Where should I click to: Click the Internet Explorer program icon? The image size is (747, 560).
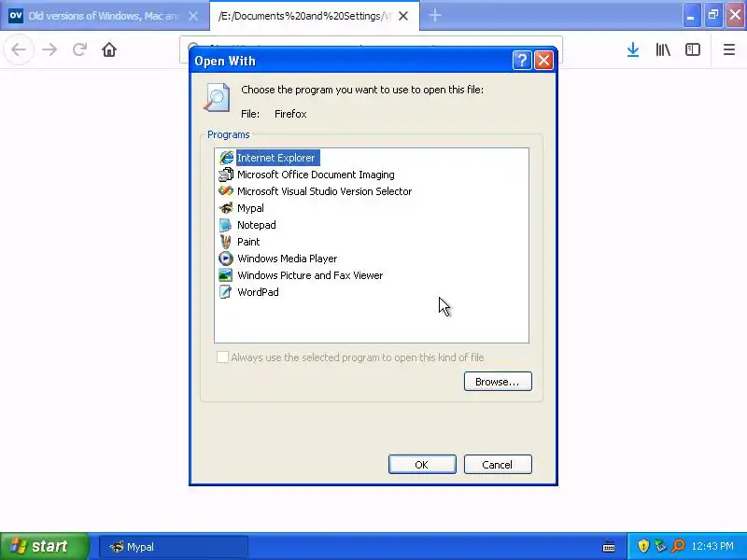pos(226,158)
